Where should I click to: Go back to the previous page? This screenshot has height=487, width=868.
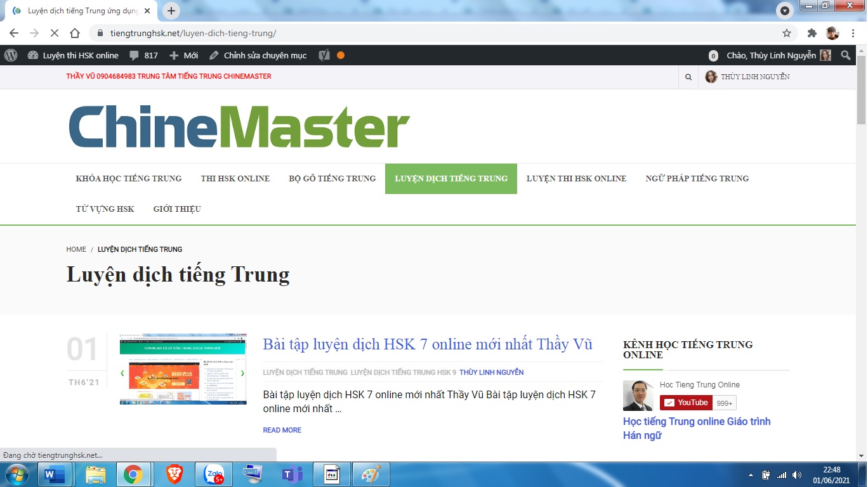click(x=14, y=33)
